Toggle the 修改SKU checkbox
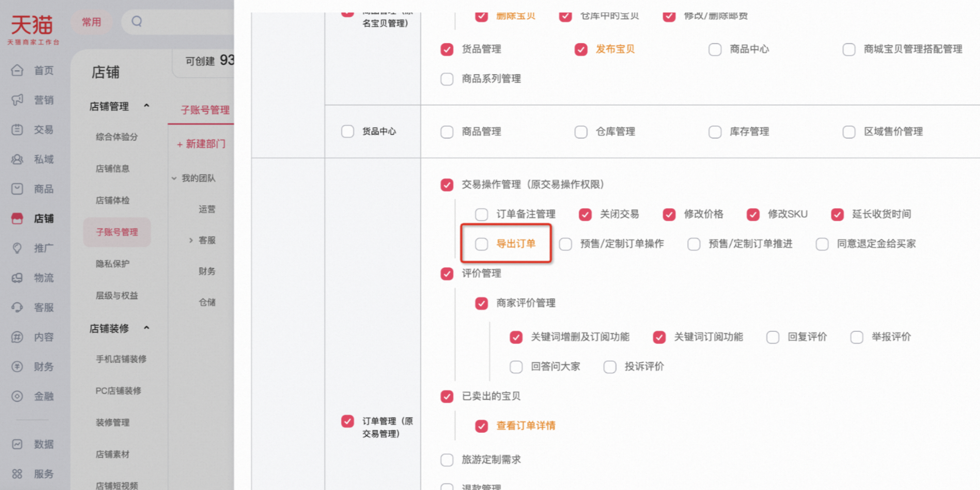This screenshot has width=980, height=490. (753, 214)
